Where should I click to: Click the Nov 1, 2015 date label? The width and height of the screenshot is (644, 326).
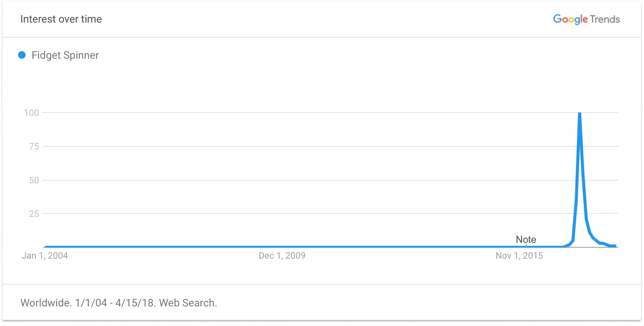[x=519, y=256]
